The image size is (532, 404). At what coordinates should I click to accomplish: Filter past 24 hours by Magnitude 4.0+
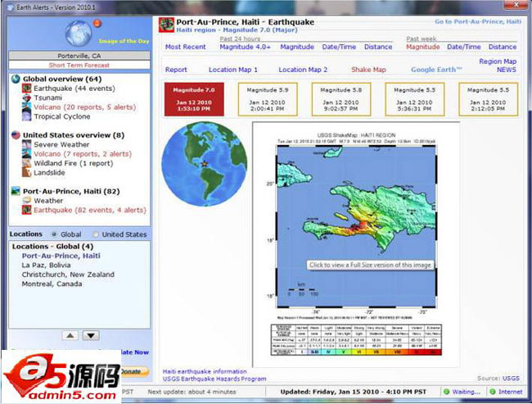pos(245,47)
